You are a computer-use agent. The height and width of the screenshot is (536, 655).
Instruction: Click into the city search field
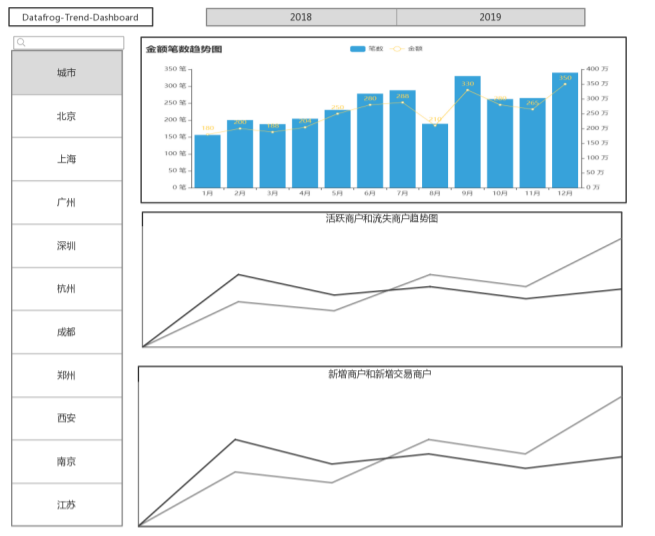pyautogui.click(x=69, y=43)
